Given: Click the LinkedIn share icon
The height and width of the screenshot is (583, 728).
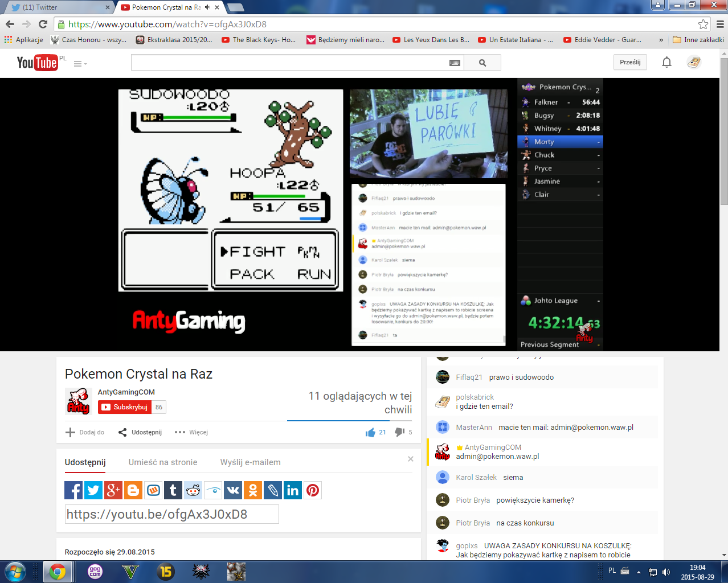Looking at the screenshot, I should coord(293,490).
